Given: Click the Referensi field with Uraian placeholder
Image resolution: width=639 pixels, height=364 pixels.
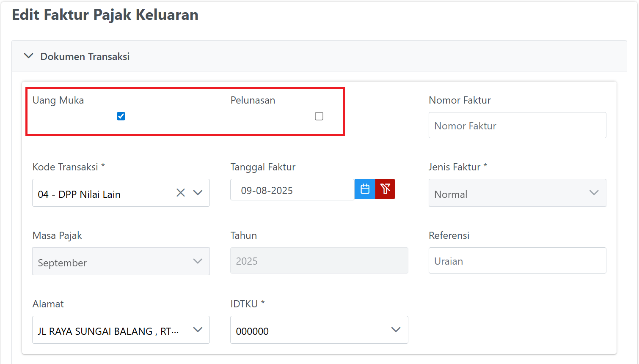Looking at the screenshot, I should [517, 260].
